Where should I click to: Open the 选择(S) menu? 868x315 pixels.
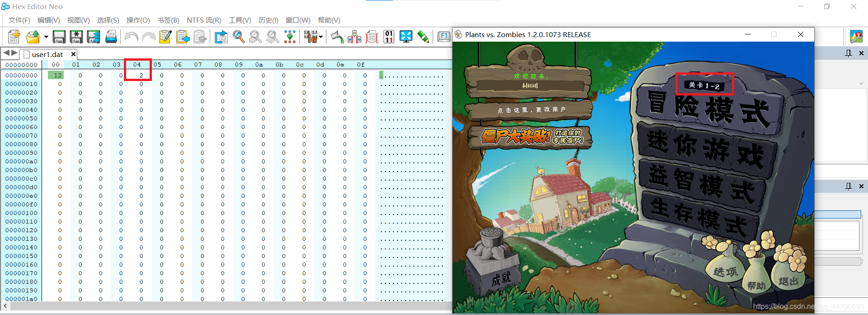click(x=108, y=20)
